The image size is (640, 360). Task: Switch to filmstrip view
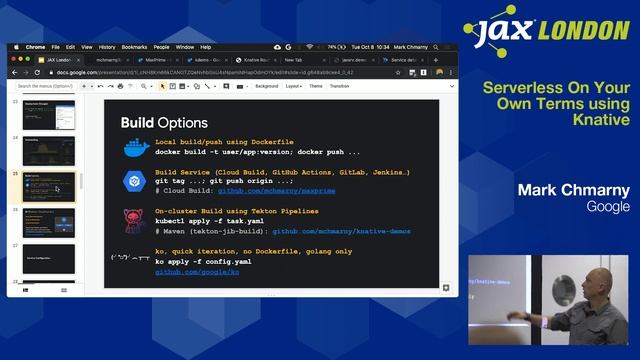pos(26,290)
